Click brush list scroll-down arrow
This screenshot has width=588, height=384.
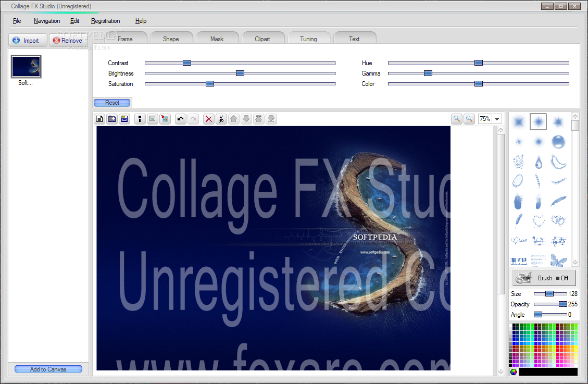tap(575, 263)
